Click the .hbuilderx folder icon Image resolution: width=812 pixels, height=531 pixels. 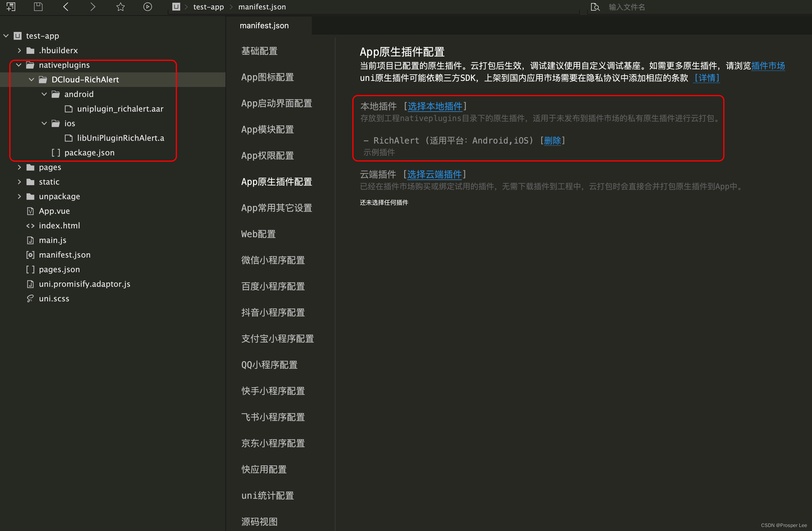pyautogui.click(x=30, y=50)
